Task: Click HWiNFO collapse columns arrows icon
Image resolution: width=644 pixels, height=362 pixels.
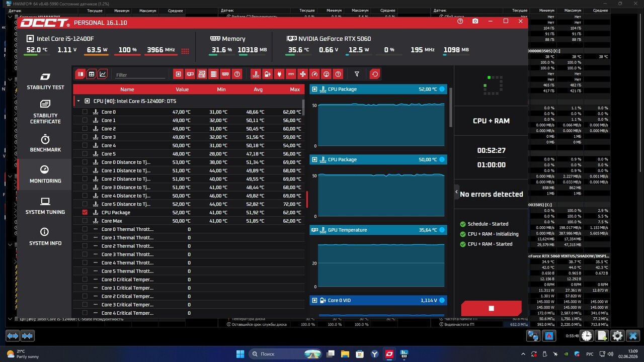Action: pyautogui.click(x=27, y=335)
